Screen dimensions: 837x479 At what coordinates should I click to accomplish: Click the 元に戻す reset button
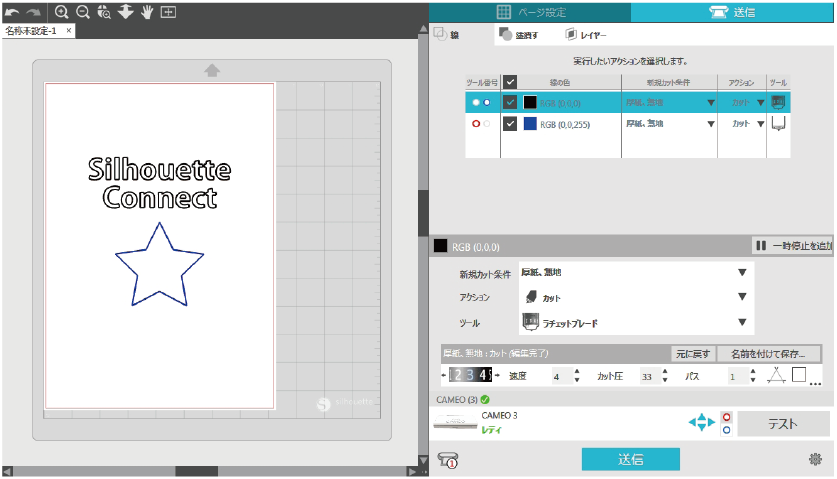pos(693,354)
